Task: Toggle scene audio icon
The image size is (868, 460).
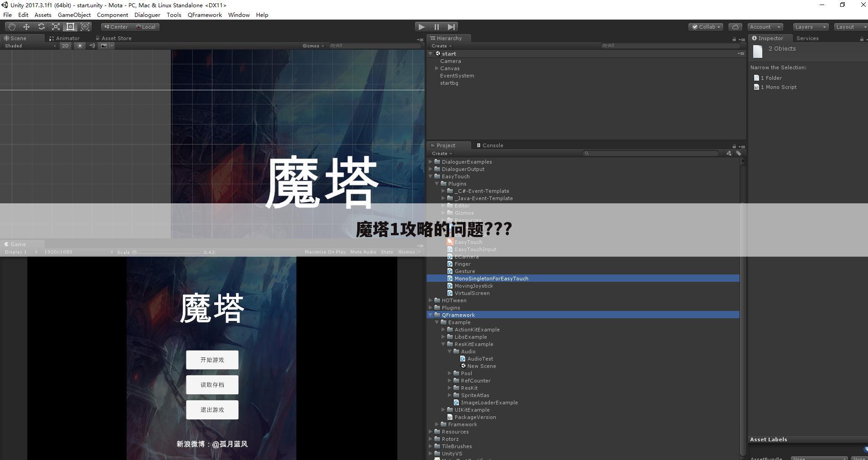Action: (92, 46)
